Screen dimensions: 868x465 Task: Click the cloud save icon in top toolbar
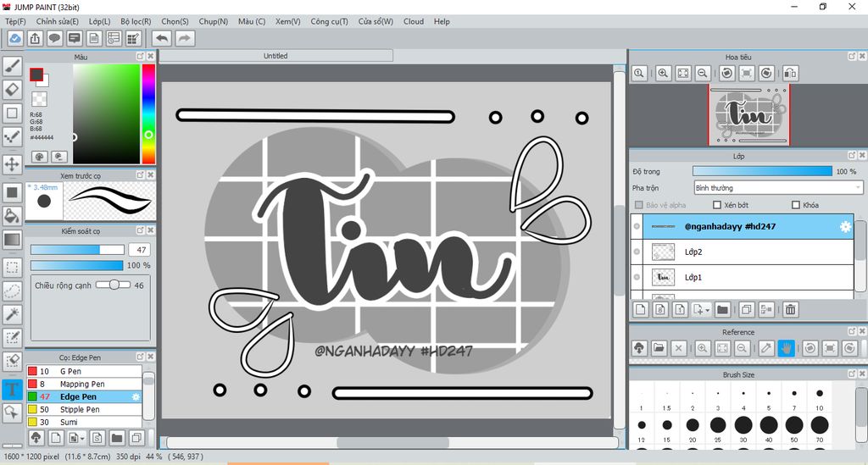pyautogui.click(x=15, y=38)
